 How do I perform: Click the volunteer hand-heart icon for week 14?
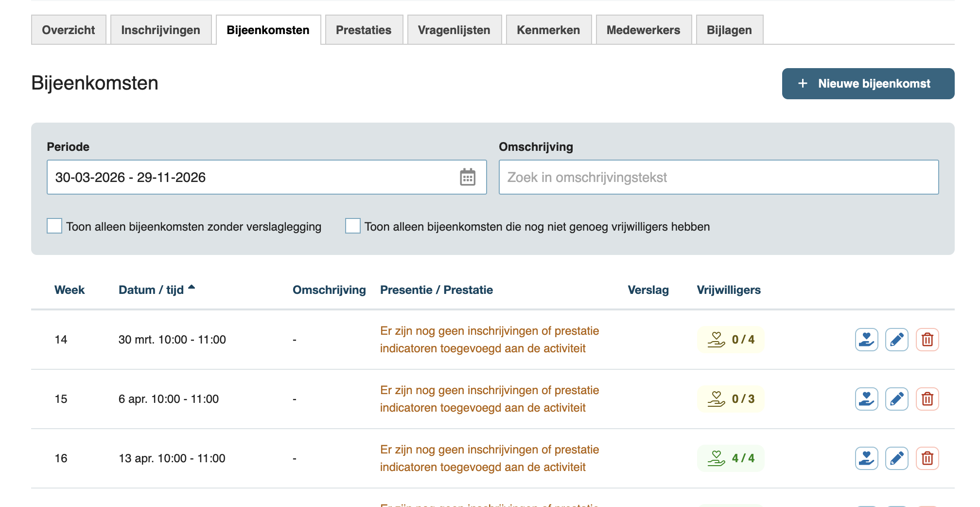click(866, 340)
